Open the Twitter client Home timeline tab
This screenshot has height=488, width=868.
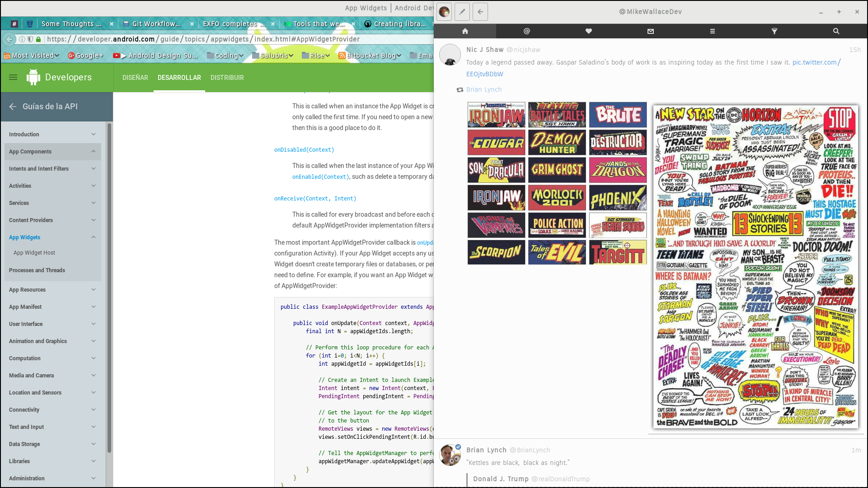pos(465,31)
